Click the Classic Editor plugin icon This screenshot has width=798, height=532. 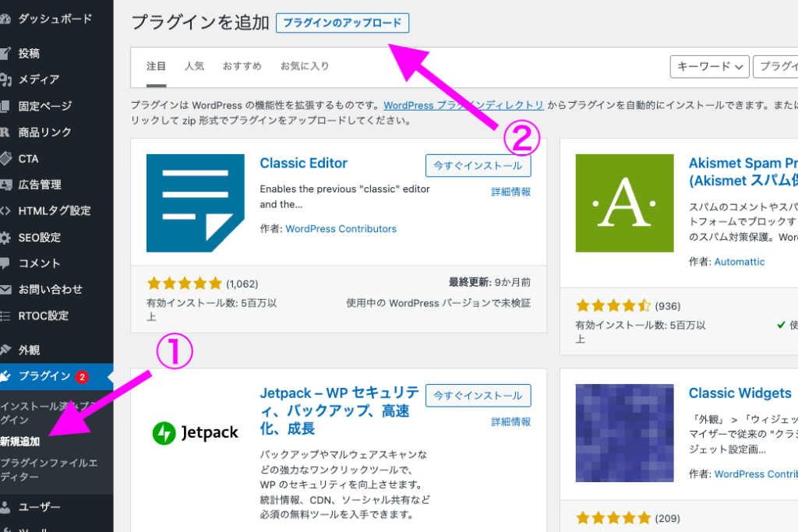coord(196,203)
